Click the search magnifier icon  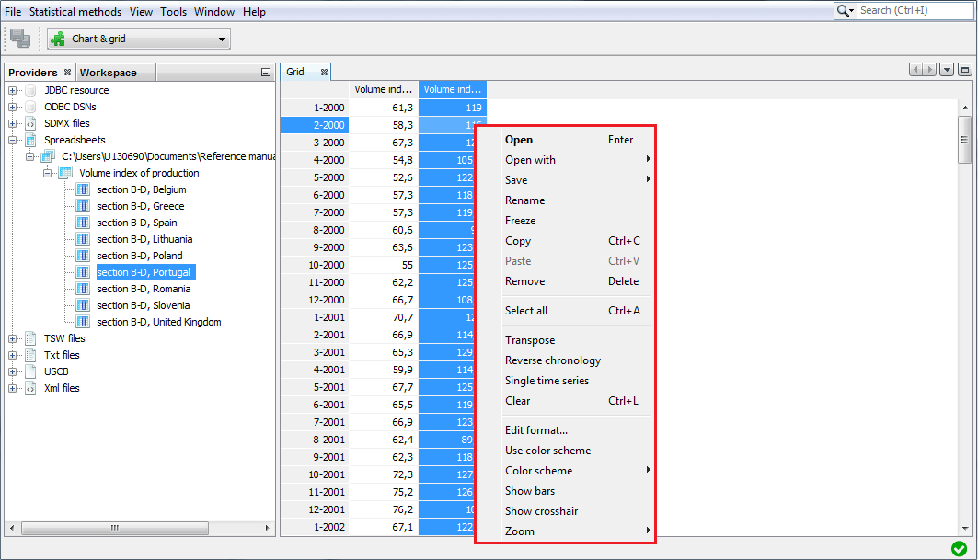point(843,11)
